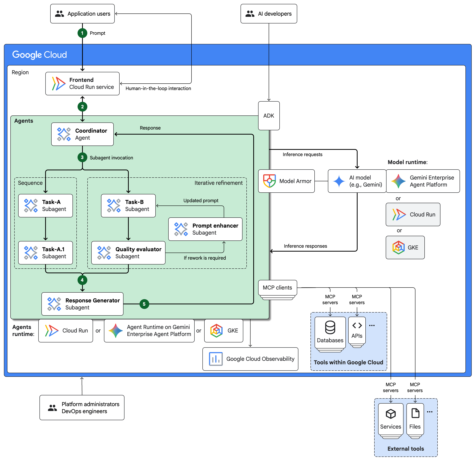Viewport: 476px width, 461px height.
Task: Click the Agents runtime Cloud Run icon
Action: pos(52,331)
